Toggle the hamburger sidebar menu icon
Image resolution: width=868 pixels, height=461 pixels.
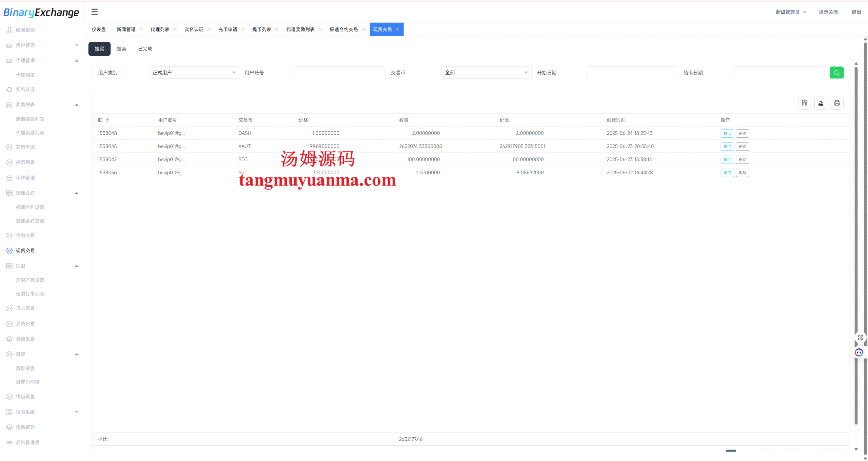point(94,12)
